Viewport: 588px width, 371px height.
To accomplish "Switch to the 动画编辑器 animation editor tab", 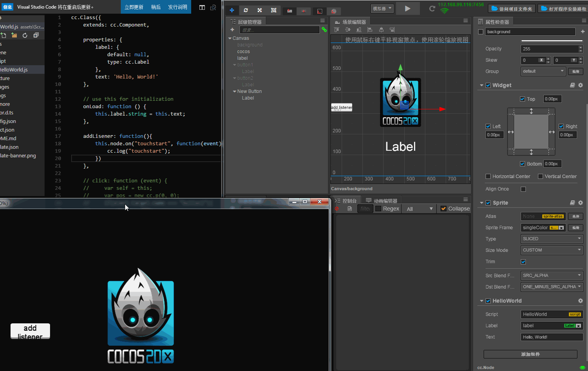I will click(382, 201).
